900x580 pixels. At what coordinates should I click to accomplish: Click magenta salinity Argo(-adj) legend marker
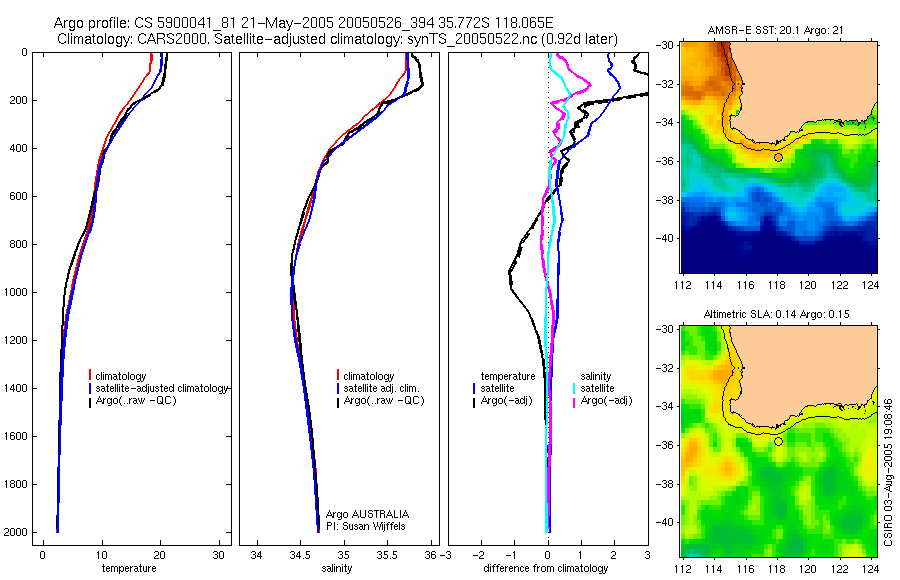[x=575, y=401]
